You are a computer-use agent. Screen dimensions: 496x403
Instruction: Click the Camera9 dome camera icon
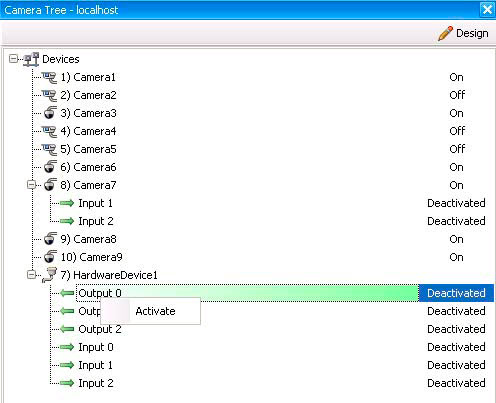50,257
